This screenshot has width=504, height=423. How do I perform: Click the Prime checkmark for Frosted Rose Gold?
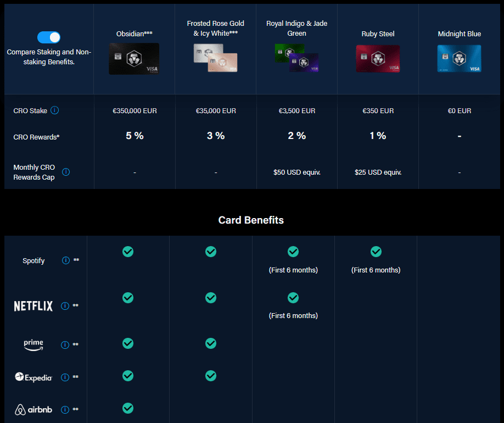(x=211, y=343)
